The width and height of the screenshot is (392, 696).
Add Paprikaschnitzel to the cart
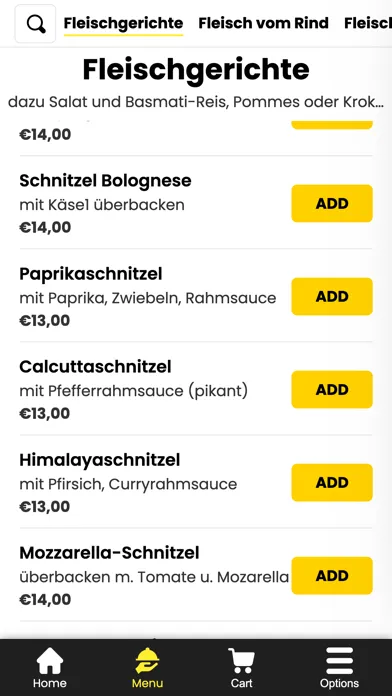[x=332, y=297]
